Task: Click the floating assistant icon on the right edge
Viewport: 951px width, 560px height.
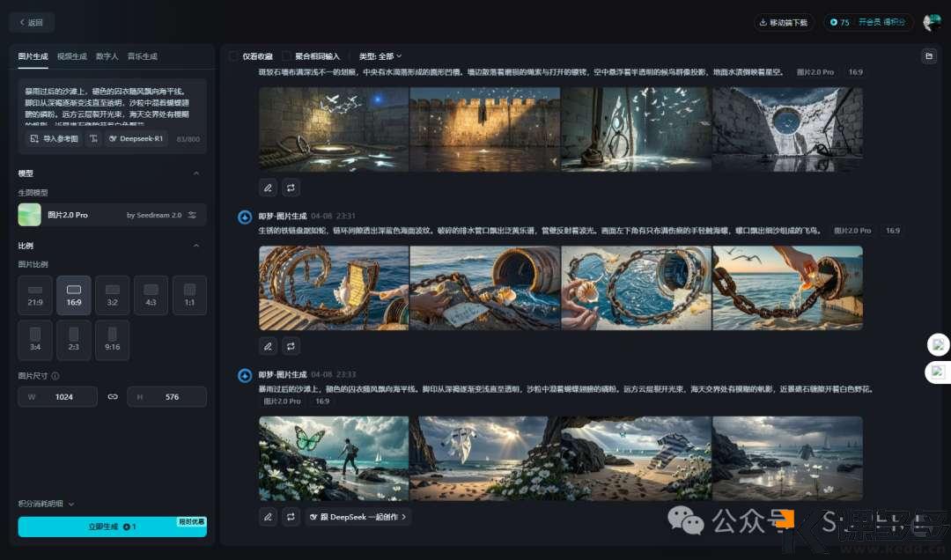Action: (x=938, y=345)
